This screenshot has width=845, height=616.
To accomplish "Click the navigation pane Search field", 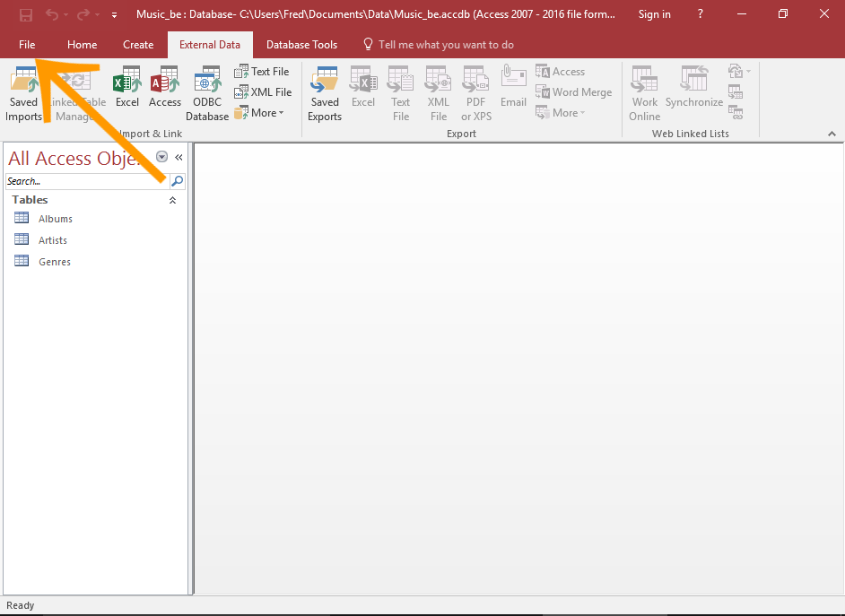I will click(x=86, y=181).
